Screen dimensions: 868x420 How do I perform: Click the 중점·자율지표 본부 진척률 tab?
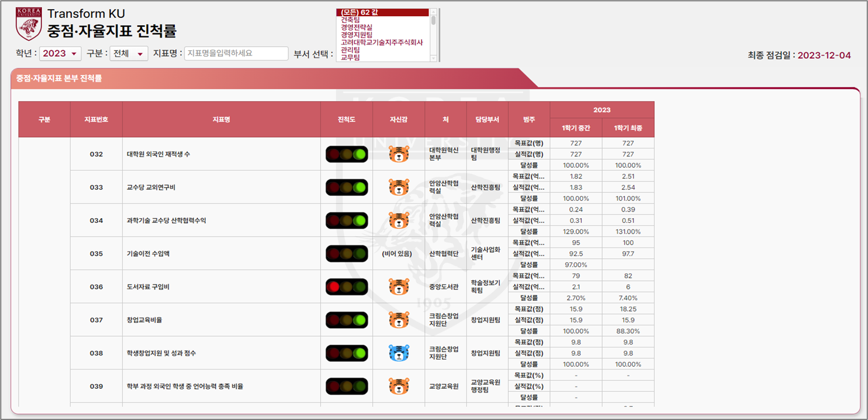(x=60, y=78)
